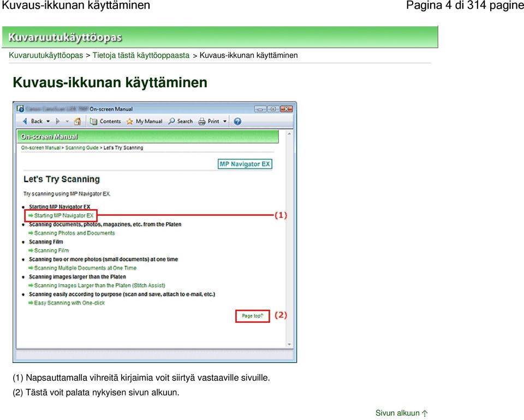Click the Kuvaruutukäyttöopas breadcrumb link

(46, 55)
